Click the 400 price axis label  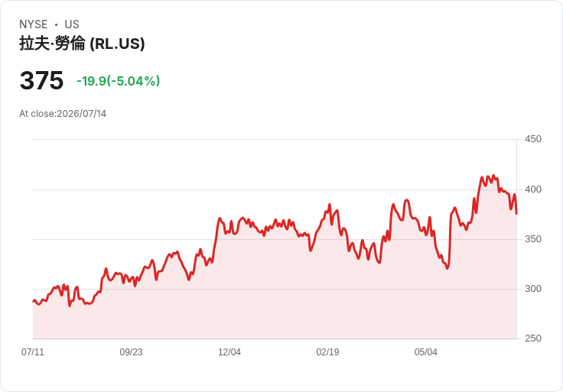(x=533, y=190)
